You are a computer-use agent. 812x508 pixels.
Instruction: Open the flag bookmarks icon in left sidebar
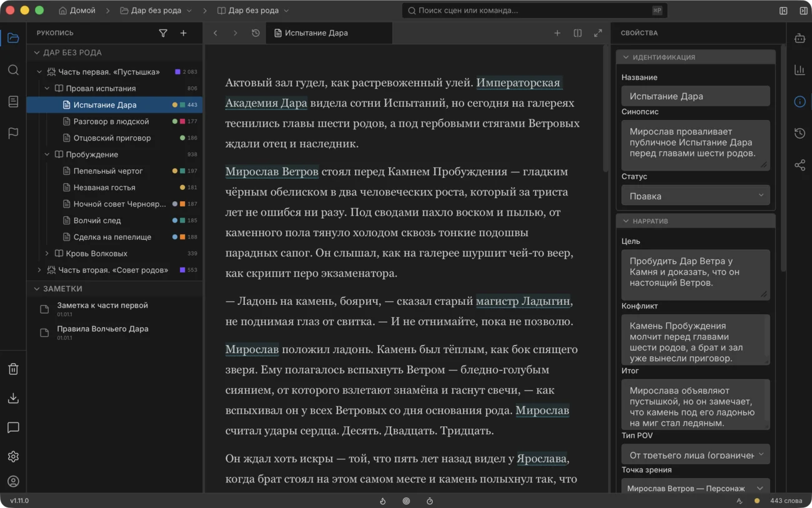click(x=13, y=132)
